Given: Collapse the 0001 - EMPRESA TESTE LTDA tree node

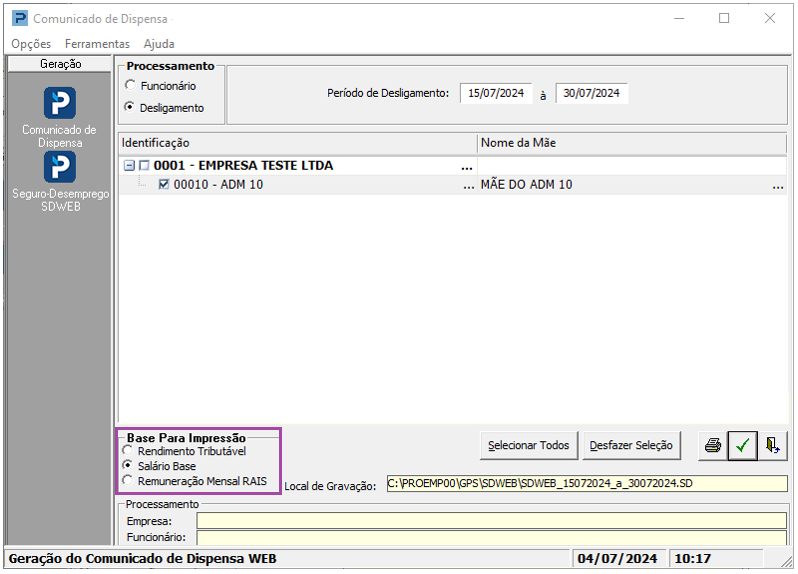Looking at the screenshot, I should tap(129, 165).
